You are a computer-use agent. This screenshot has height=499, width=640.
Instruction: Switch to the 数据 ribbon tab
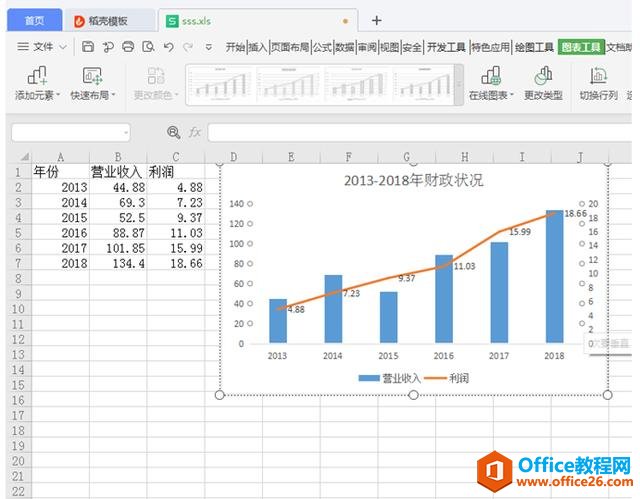click(x=345, y=47)
